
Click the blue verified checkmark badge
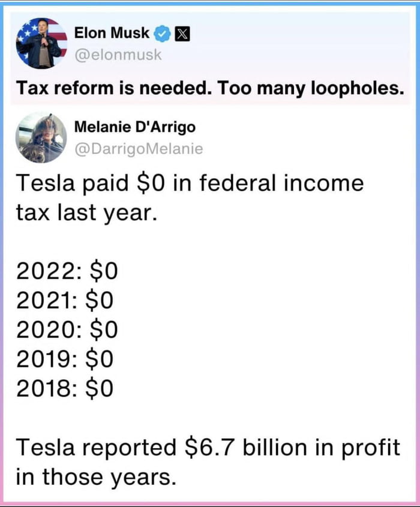coord(162,33)
